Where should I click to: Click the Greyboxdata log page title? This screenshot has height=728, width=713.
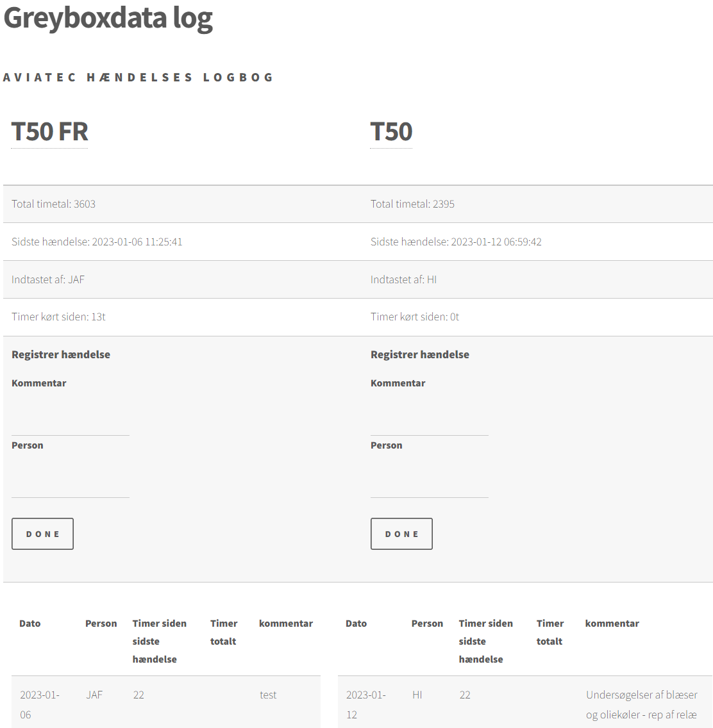(108, 18)
